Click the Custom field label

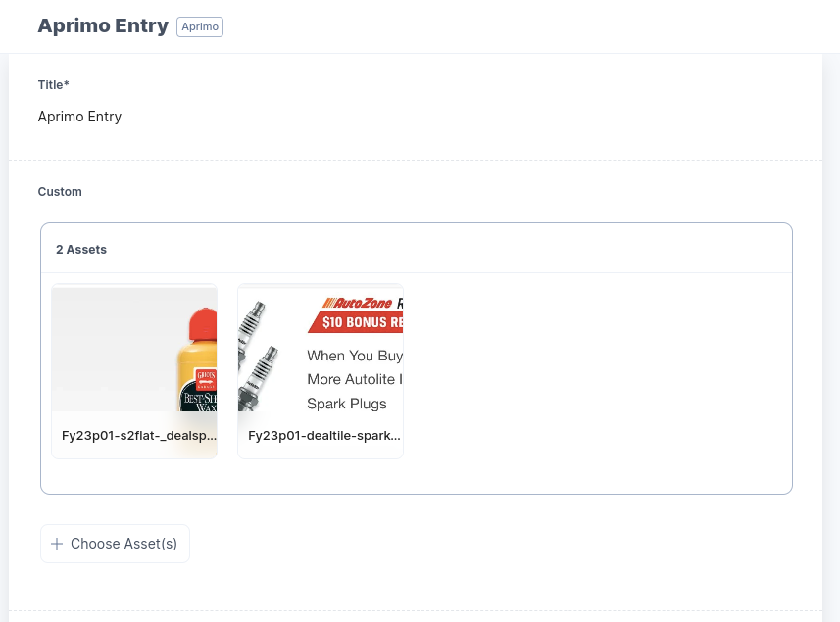60,192
